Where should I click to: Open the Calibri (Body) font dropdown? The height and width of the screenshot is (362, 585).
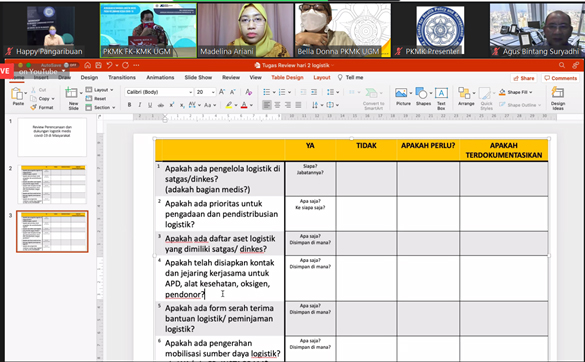pos(159,92)
